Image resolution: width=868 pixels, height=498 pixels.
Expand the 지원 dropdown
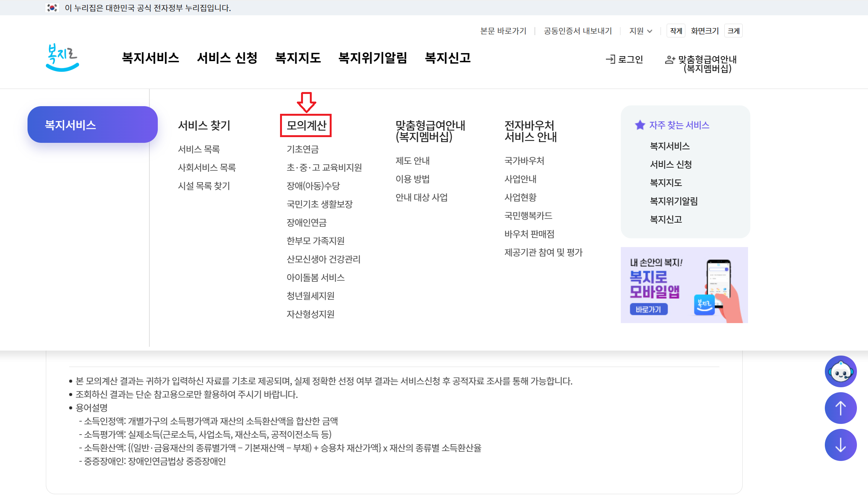(x=641, y=31)
